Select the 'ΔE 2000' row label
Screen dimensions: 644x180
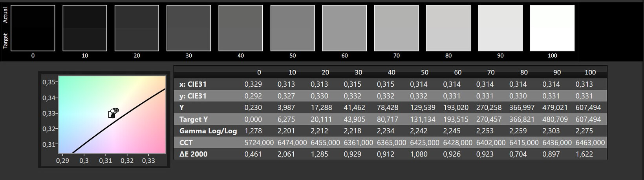click(x=193, y=154)
